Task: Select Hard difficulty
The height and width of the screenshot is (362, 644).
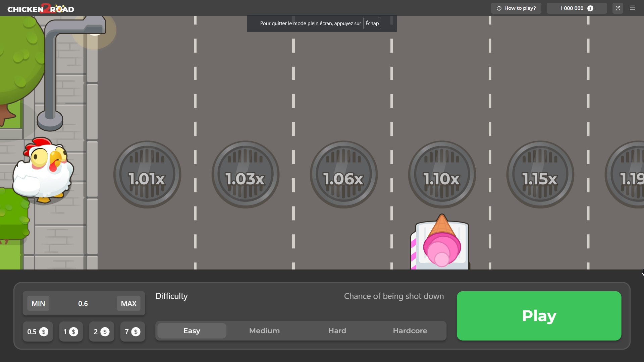Action: click(x=337, y=331)
